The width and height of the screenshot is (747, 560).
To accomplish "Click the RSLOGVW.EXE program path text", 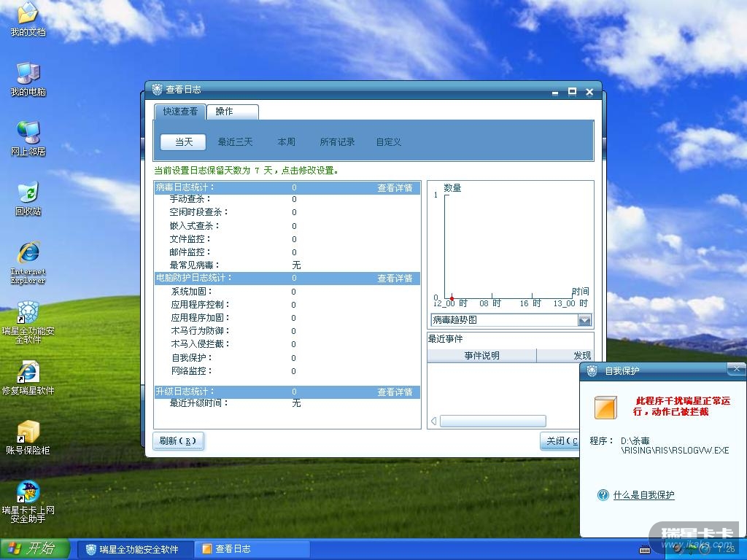I will coord(675,446).
